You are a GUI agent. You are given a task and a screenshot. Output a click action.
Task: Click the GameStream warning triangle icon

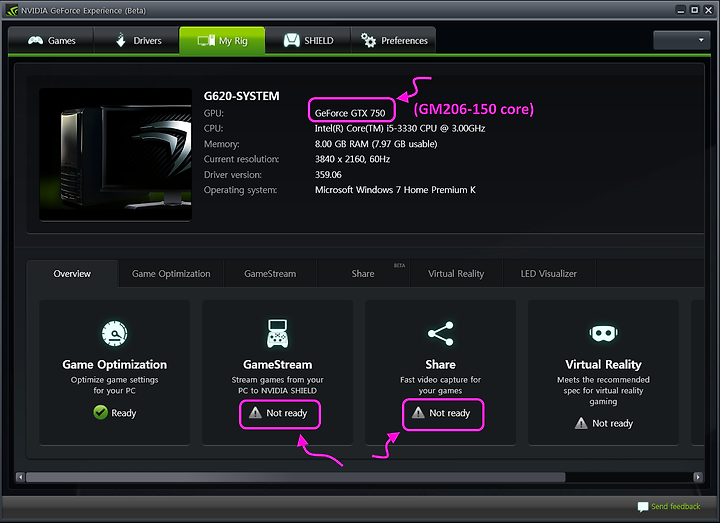click(x=255, y=412)
